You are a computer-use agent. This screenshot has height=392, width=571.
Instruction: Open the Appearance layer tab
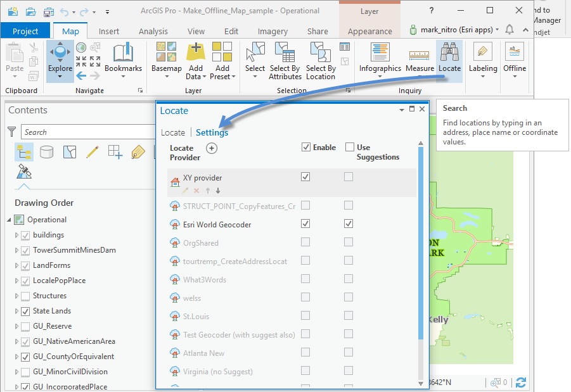(x=369, y=31)
